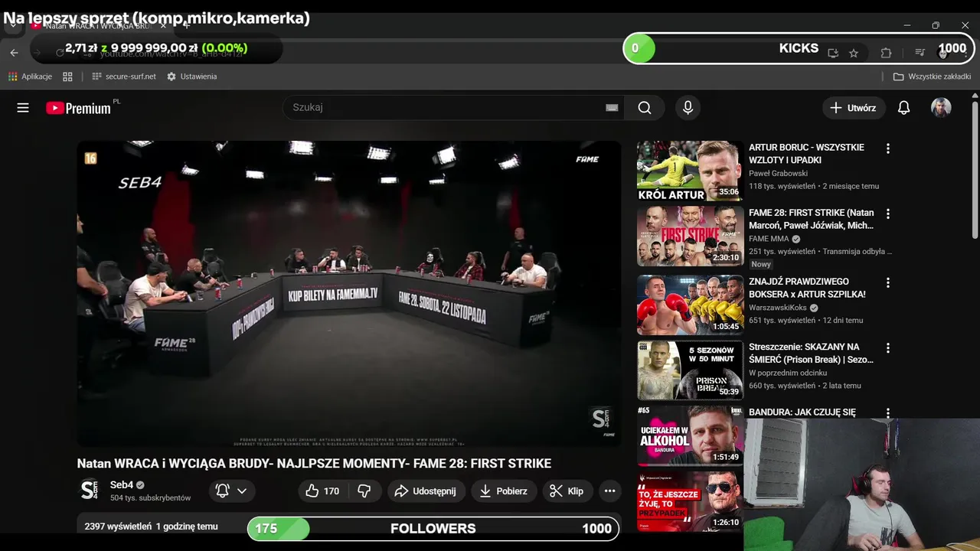Open Prison Break thumbnail 50:39

[690, 370]
